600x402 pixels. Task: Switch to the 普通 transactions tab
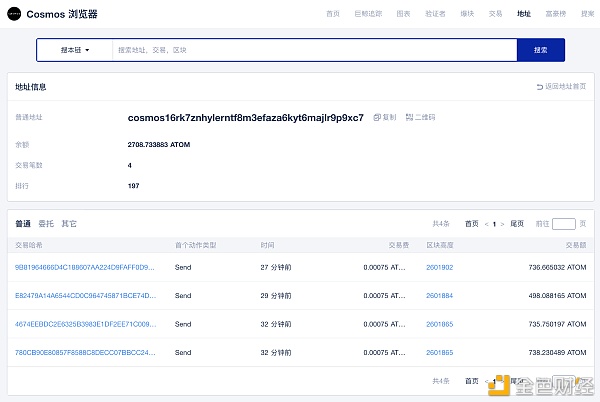coord(23,224)
